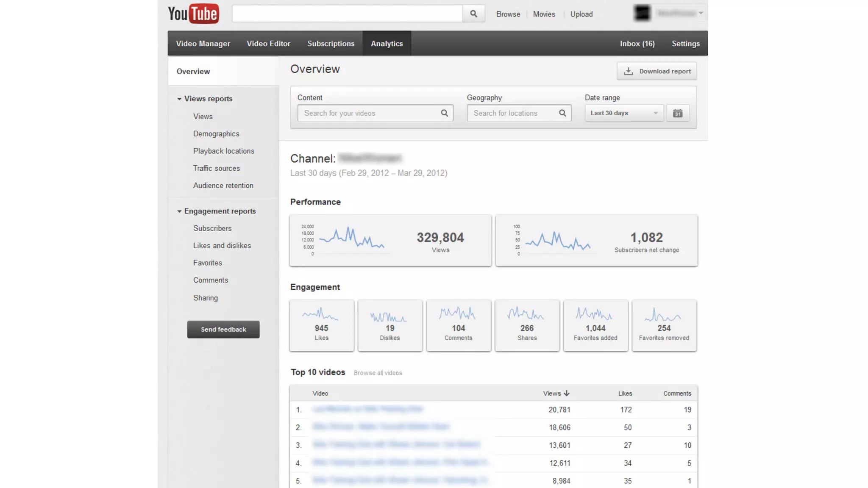Open the Inbox (16) tab

coord(637,44)
